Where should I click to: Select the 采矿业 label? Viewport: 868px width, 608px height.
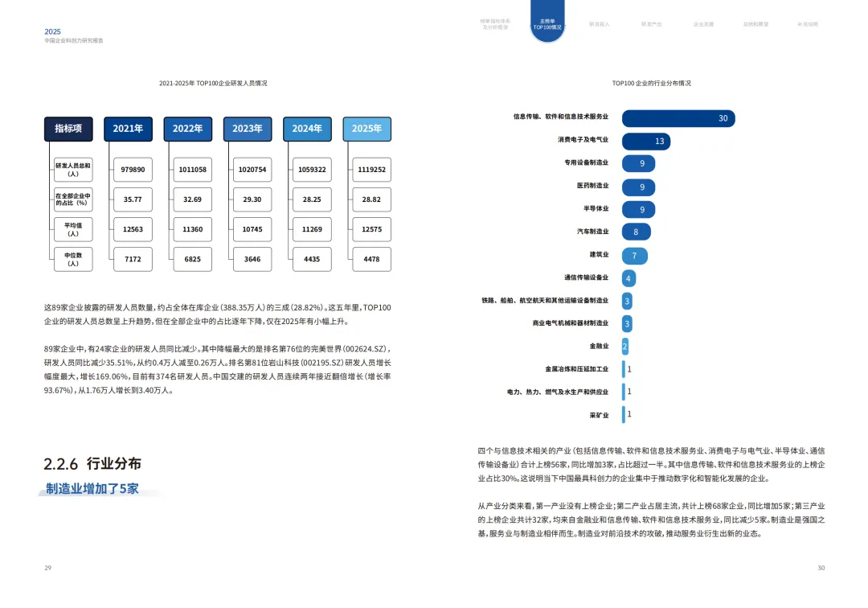click(x=599, y=415)
